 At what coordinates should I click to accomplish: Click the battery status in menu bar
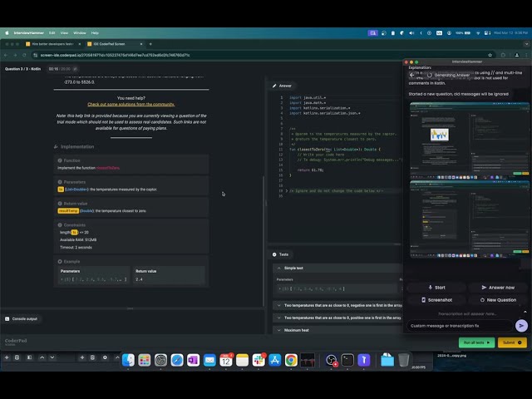click(x=463, y=33)
